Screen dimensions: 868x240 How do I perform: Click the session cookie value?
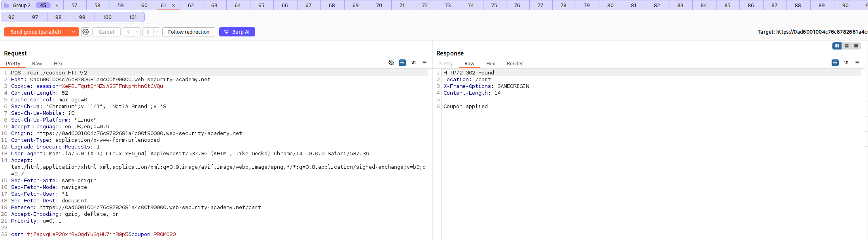point(112,86)
